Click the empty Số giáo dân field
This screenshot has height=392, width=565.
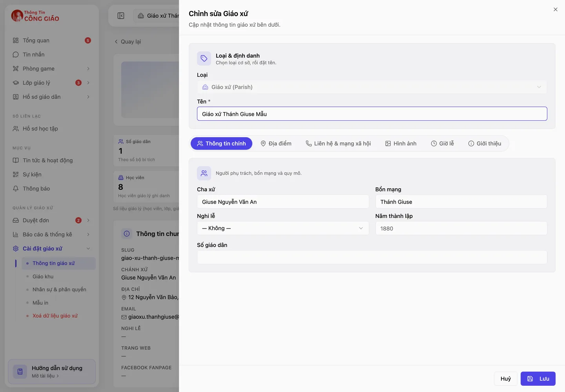pos(372,257)
